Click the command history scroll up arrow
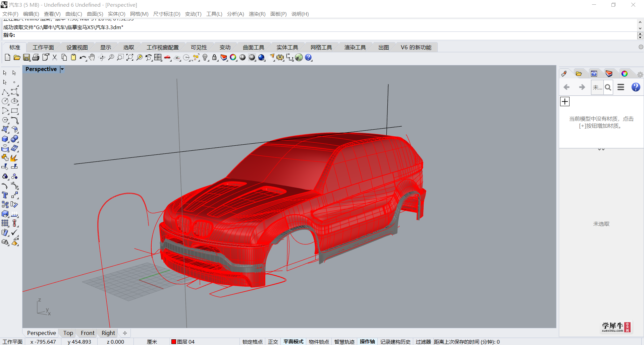The image size is (644, 345). 640,22
